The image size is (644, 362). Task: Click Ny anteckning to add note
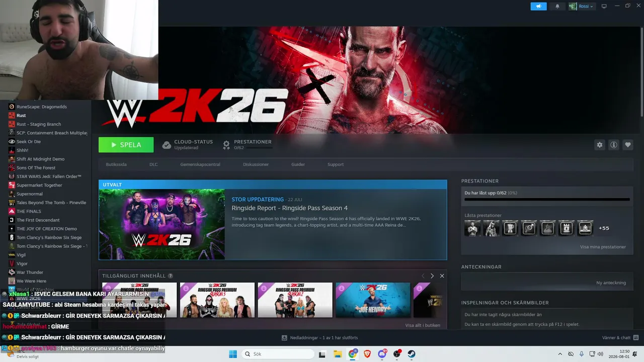(x=611, y=283)
